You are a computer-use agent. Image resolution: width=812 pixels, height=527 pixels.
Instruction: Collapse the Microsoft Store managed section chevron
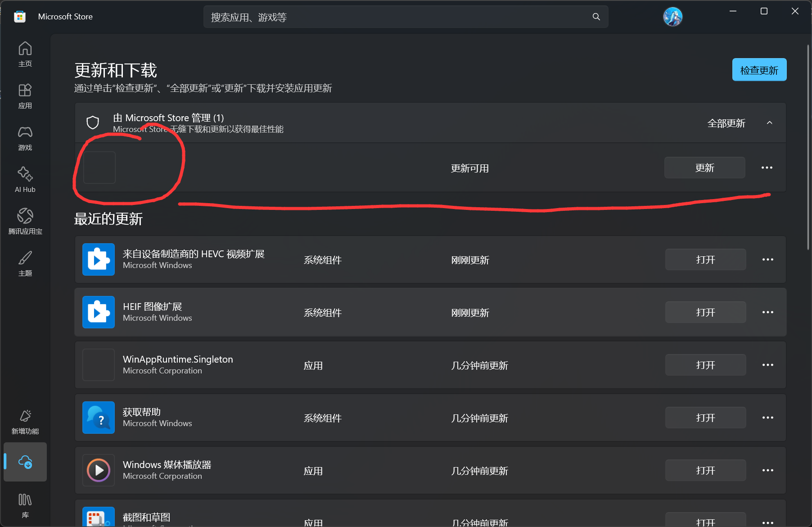click(x=770, y=123)
